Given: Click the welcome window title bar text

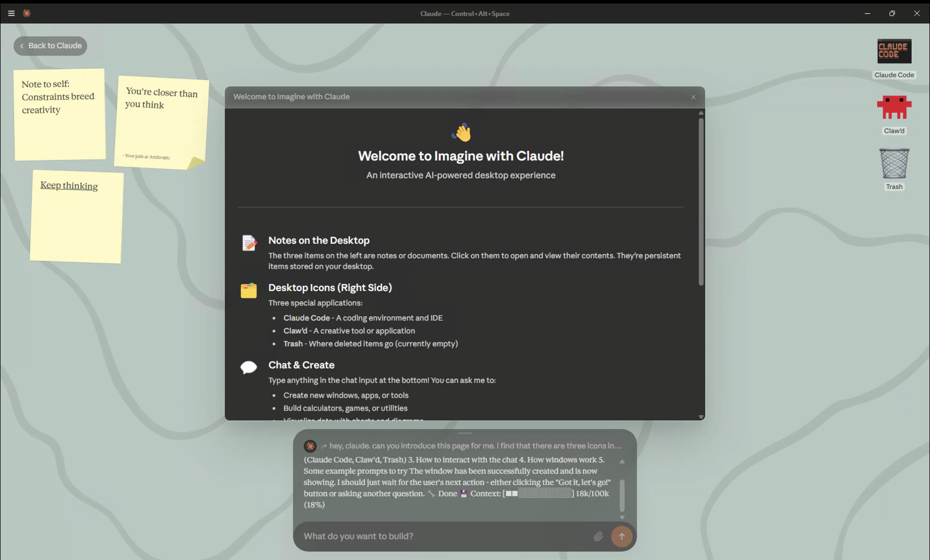Looking at the screenshot, I should 291,97.
